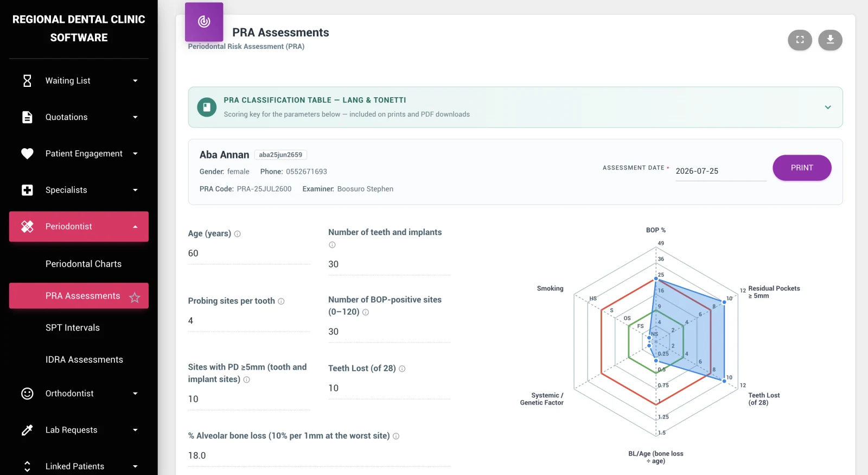Screen dimensions: 868x475
Task: Click the Periodontist bandage icon
Action: point(27,226)
